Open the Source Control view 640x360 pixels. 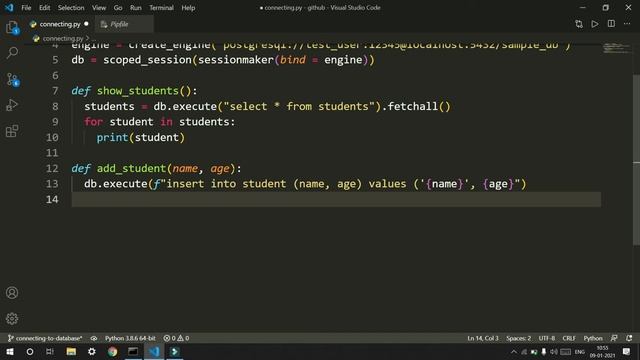click(x=12, y=79)
